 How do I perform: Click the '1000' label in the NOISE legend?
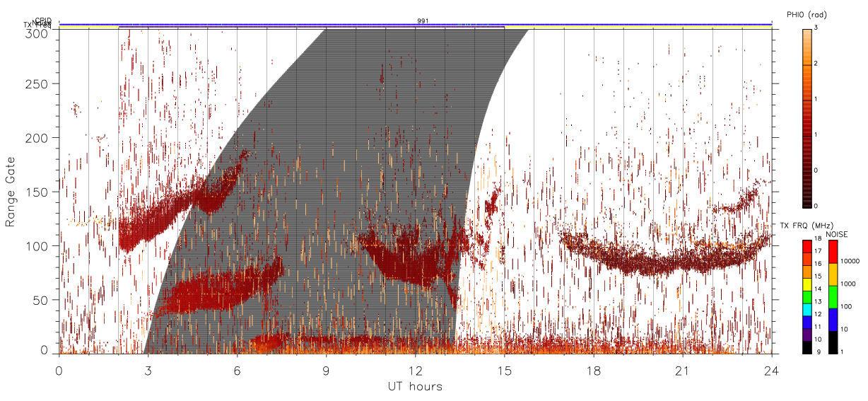850,282
